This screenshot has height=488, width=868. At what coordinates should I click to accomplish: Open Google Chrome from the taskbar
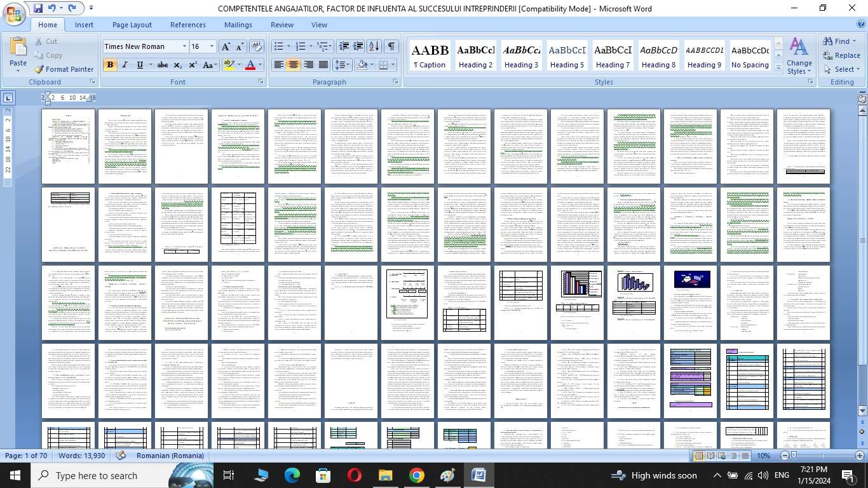[x=416, y=475]
